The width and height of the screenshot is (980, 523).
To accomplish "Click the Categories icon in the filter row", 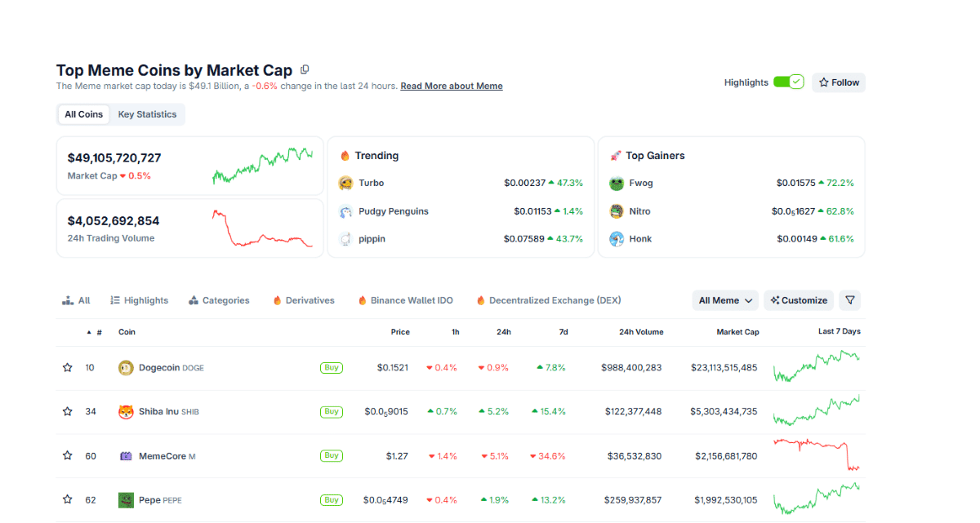I will point(193,299).
